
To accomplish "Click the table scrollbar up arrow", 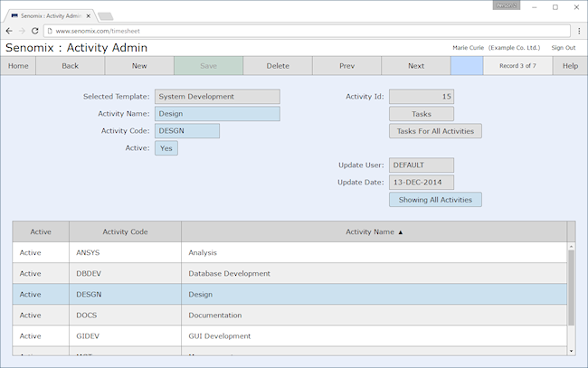I will (x=571, y=246).
